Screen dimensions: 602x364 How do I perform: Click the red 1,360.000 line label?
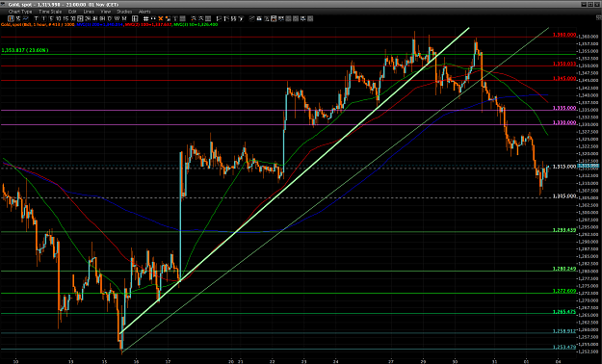coord(564,35)
